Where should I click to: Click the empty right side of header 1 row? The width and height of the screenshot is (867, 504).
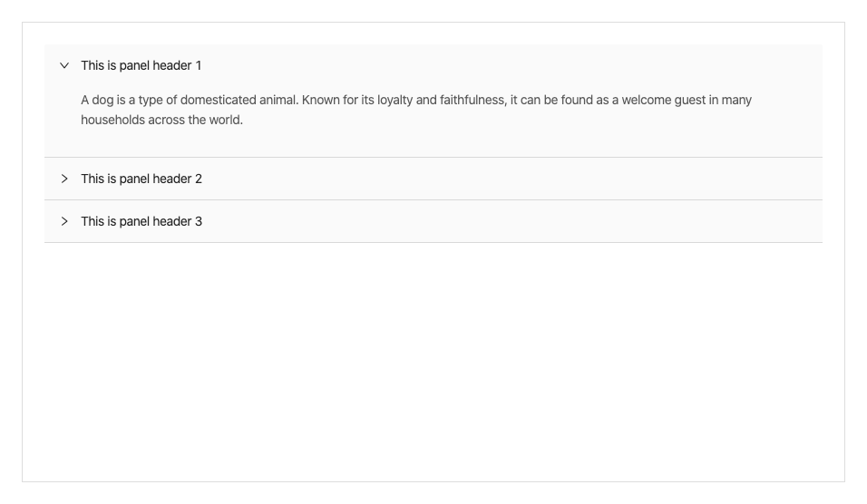coord(544,66)
